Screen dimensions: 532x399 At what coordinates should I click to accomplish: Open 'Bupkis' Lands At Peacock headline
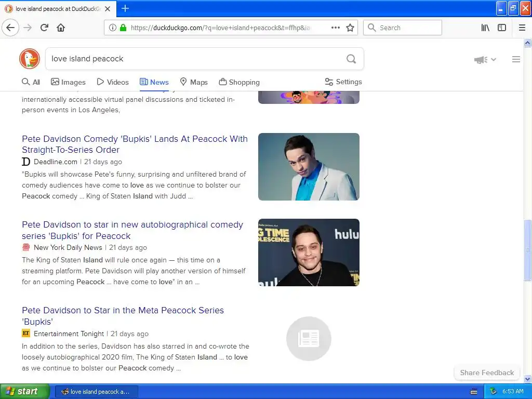[135, 144]
